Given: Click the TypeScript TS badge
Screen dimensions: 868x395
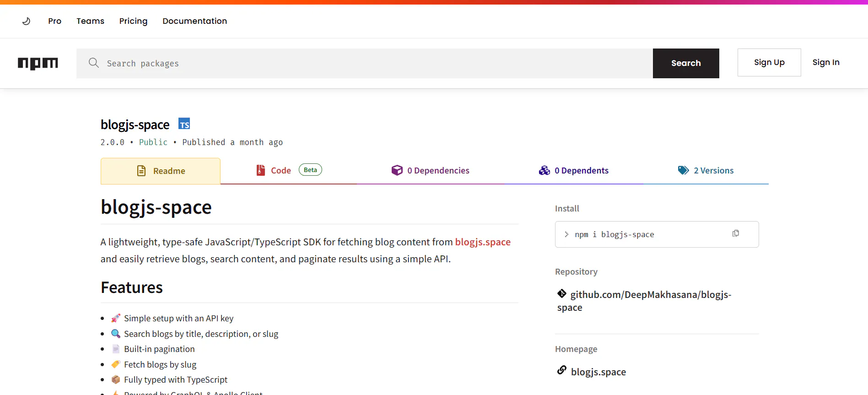Looking at the screenshot, I should [x=184, y=124].
